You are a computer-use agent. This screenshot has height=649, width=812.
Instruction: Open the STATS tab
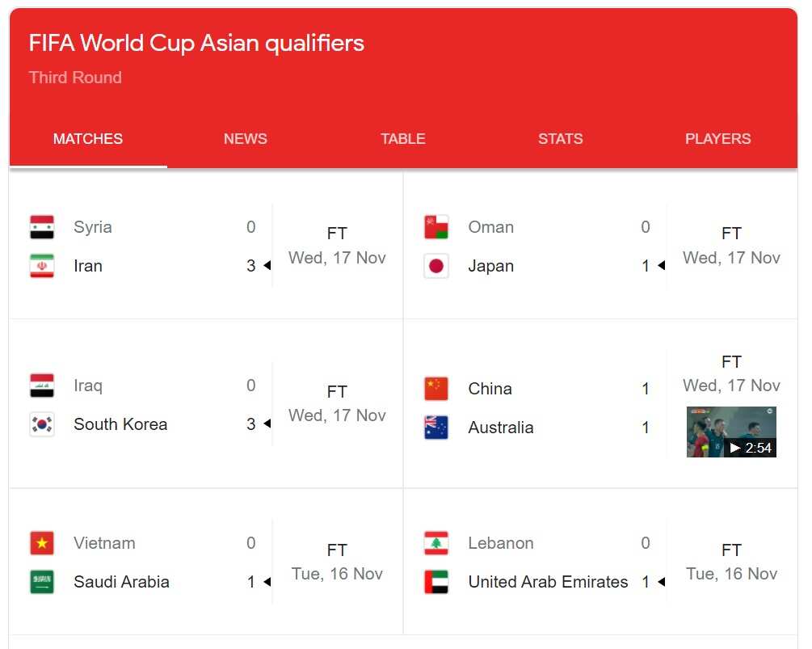pos(560,138)
